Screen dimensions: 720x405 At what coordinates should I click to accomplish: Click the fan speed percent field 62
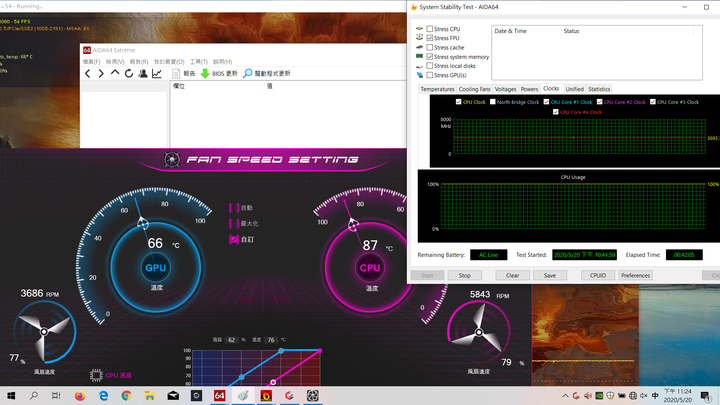click(x=231, y=340)
